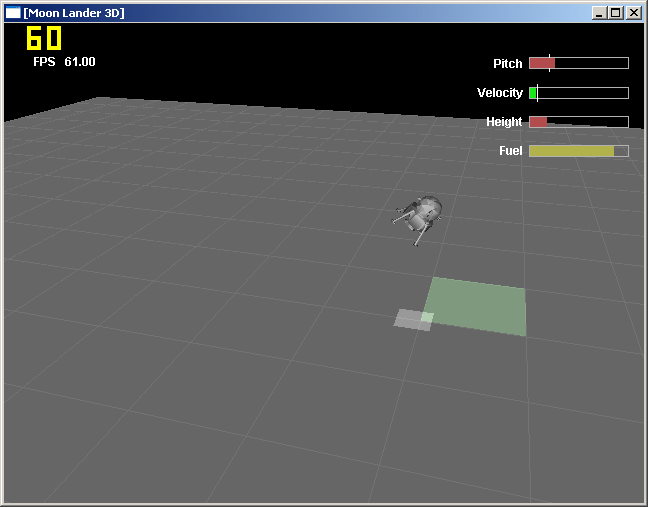Click the yellow 60 score counter

point(44,39)
